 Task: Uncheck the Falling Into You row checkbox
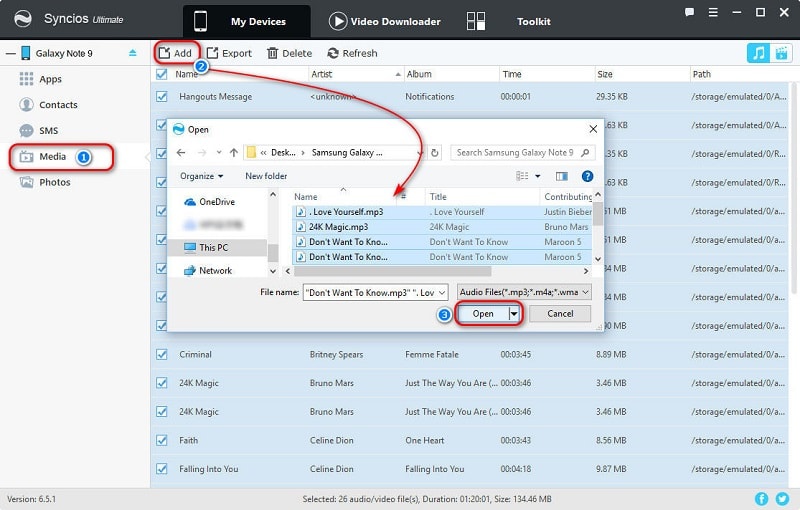[x=162, y=469]
